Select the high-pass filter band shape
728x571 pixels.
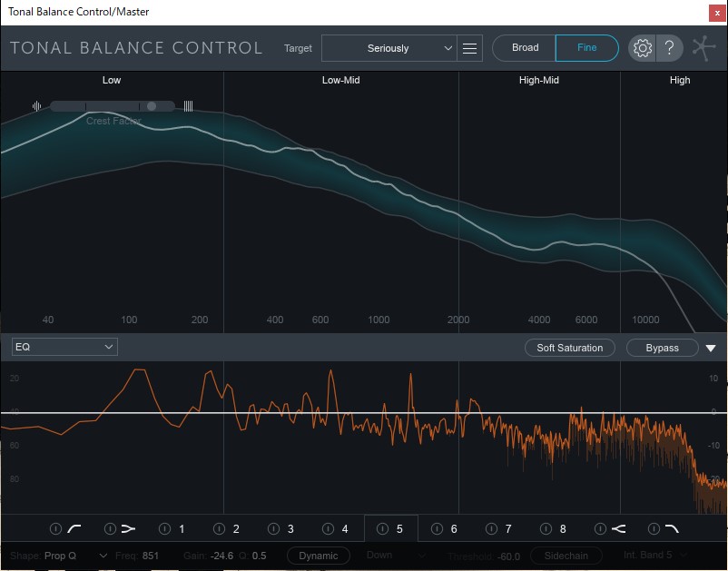point(74,528)
